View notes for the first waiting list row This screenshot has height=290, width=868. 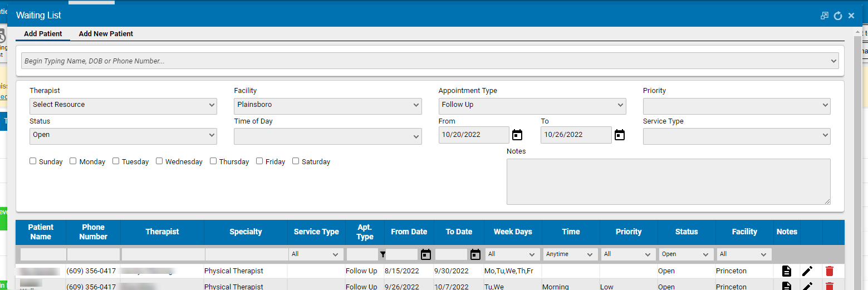[786, 271]
